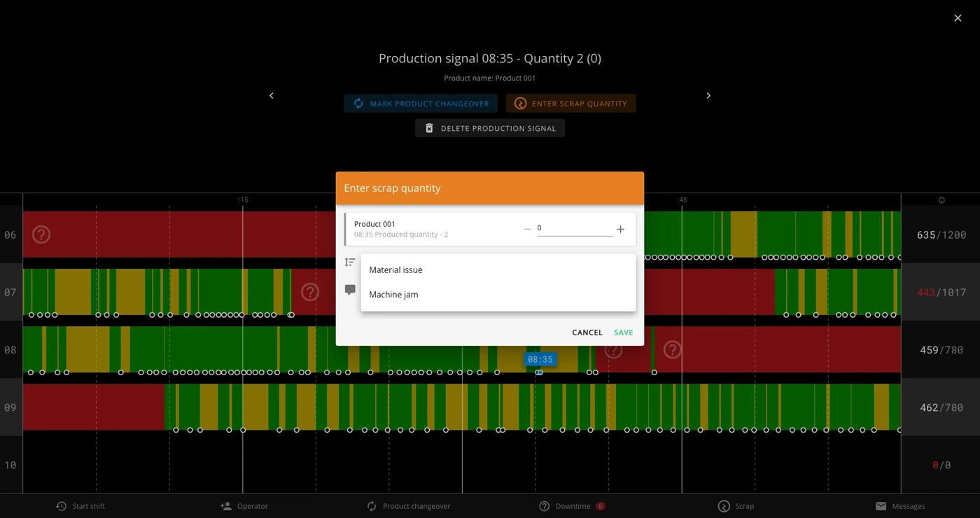Click the 459/780 quantity for hour 08
The height and width of the screenshot is (518, 980).
point(941,350)
